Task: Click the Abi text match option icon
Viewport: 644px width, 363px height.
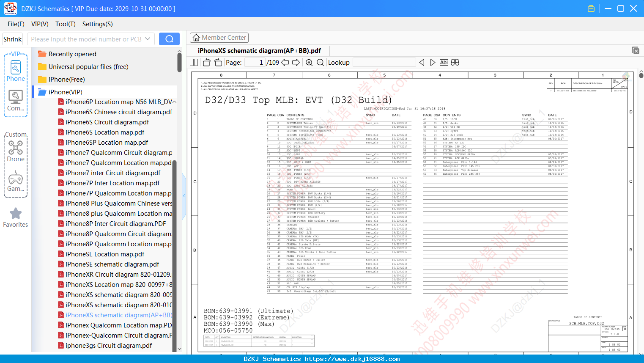Action: point(444,63)
